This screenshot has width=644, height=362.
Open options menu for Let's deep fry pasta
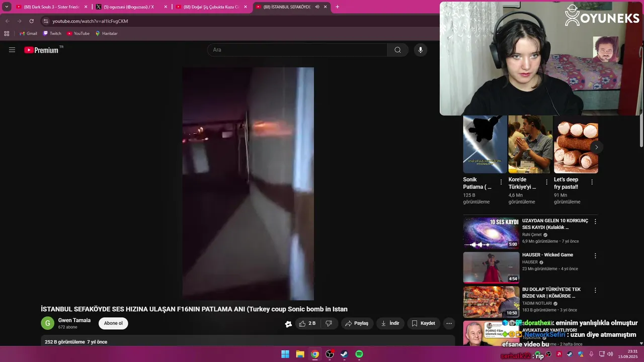click(592, 182)
